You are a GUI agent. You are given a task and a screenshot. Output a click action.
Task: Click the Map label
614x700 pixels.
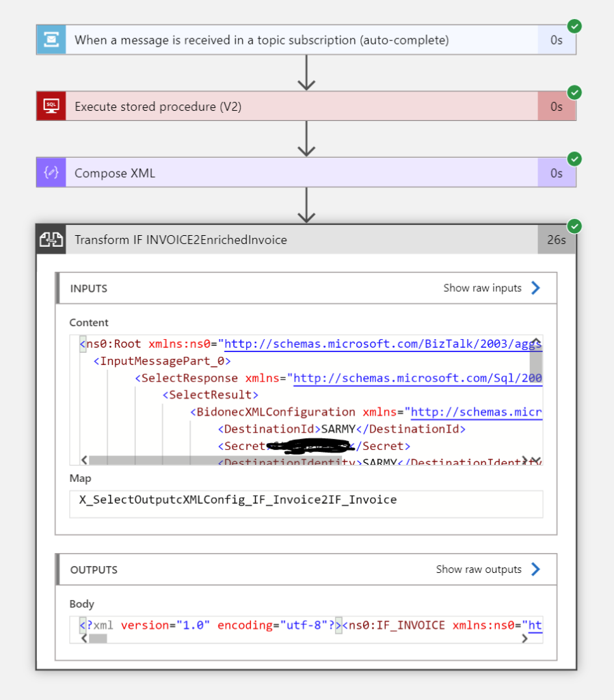tap(81, 478)
